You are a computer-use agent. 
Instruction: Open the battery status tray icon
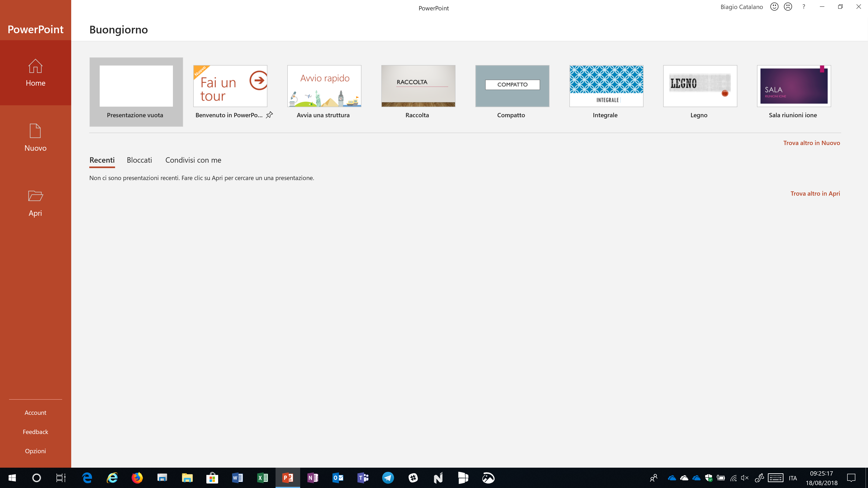721,478
